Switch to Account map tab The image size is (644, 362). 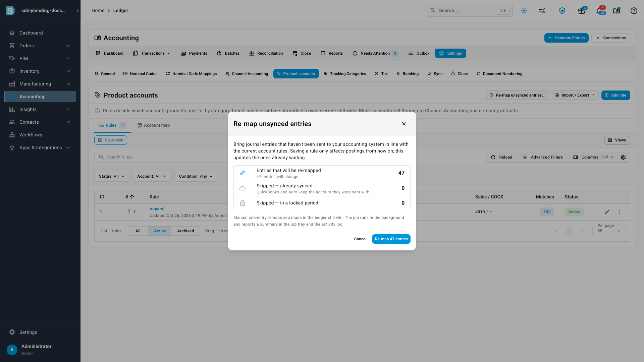coord(154,125)
